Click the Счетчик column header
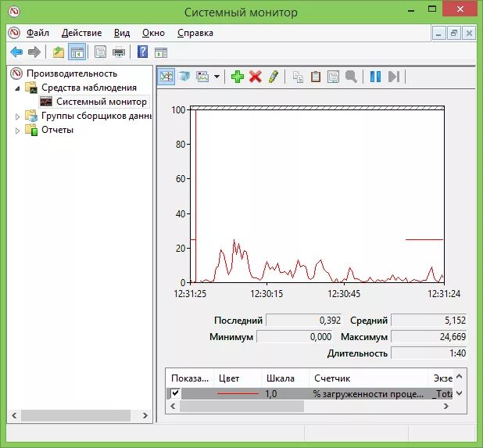This screenshot has height=448, width=483. [x=368, y=378]
